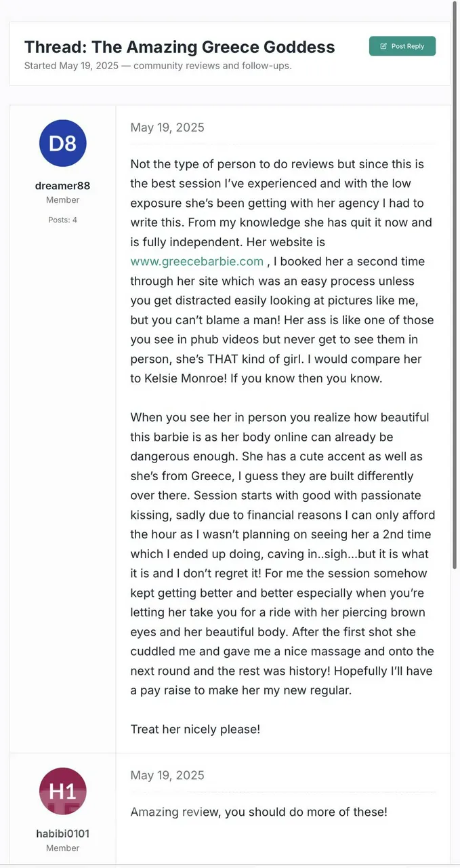Click the pencil icon in Post Reply
The image size is (460, 868).
[383, 46]
